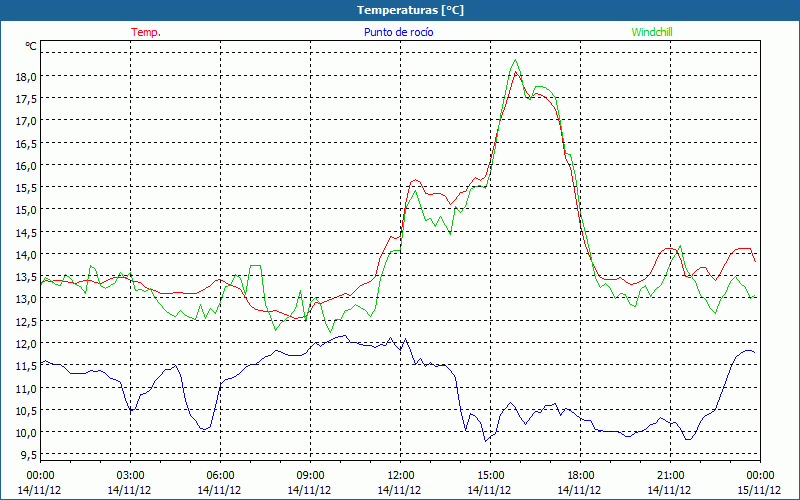Click the 17,5 y-axis value
Screen dimensions: 800x500
(28, 99)
